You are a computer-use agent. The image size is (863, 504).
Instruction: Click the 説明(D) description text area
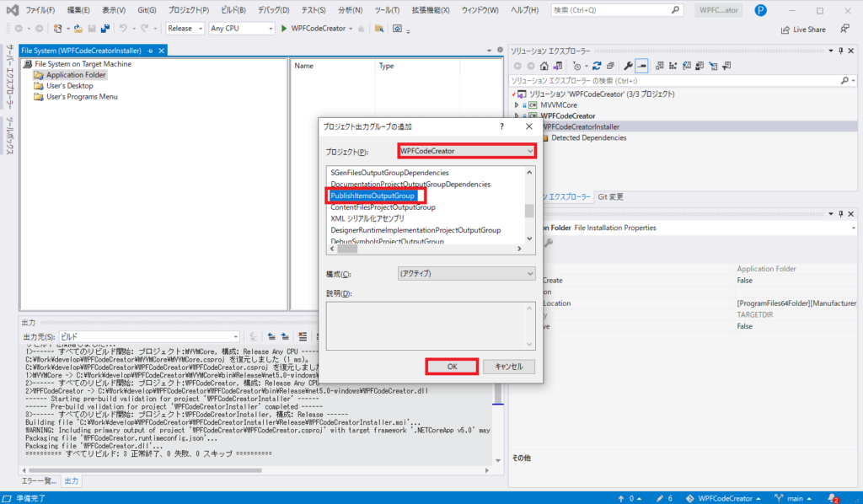(431, 325)
